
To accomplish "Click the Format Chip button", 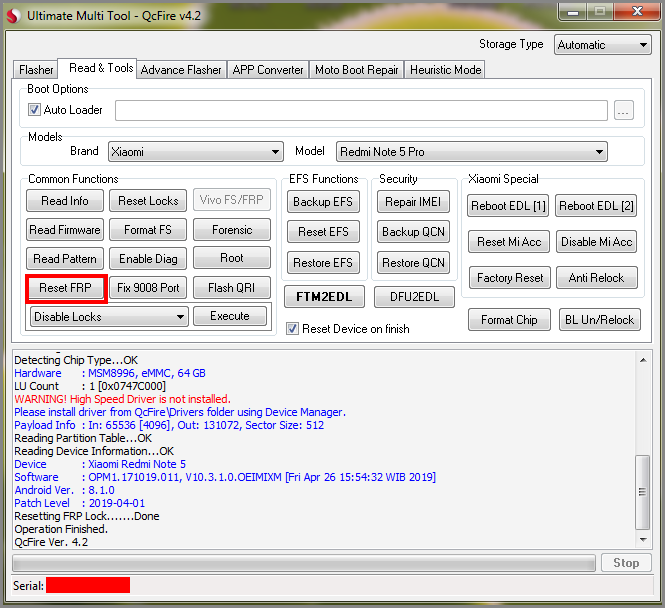I will 509,320.
